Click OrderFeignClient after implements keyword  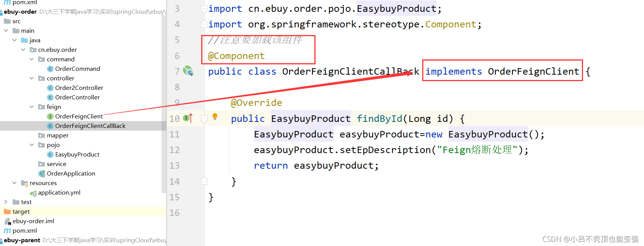[x=533, y=72]
